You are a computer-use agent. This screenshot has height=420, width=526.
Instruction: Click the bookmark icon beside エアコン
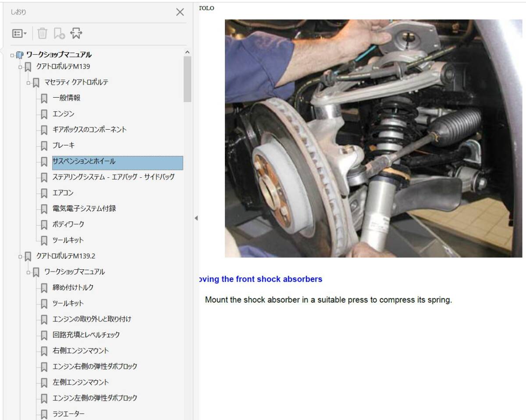coord(44,193)
